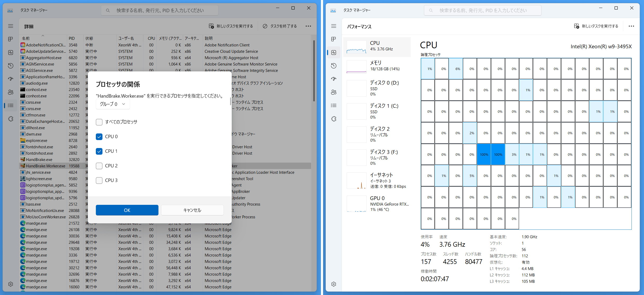Click the ユーザー名 column header
The width and height of the screenshot is (644, 295).
pos(130,38)
